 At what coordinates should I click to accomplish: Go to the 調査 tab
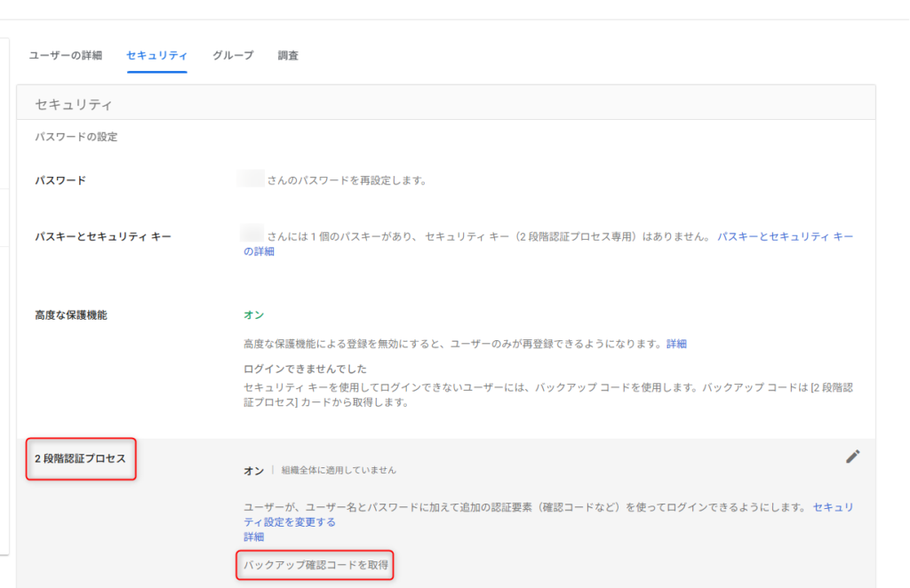tap(288, 55)
